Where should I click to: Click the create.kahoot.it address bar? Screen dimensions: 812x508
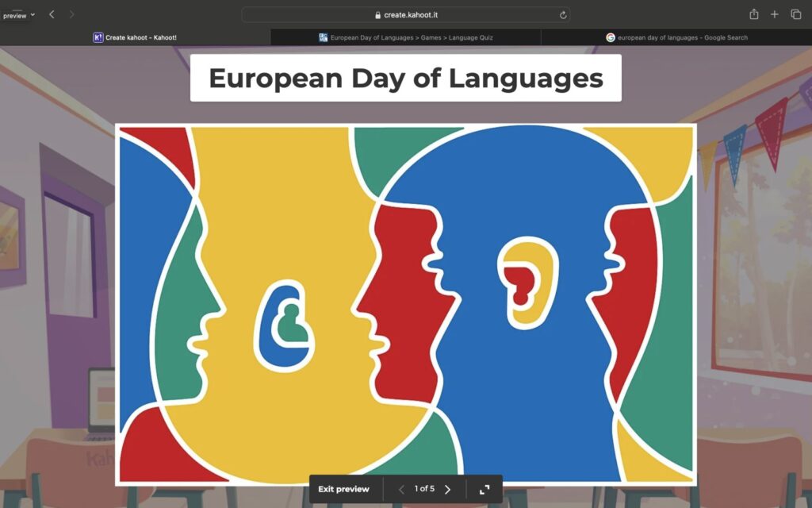pos(405,15)
